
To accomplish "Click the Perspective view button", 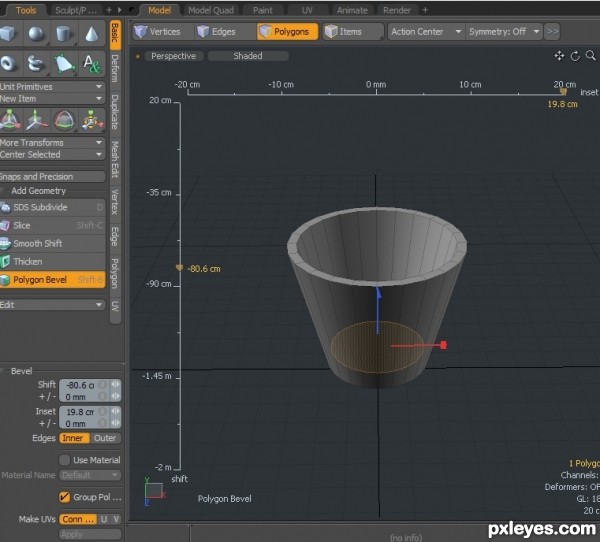I will tap(173, 56).
